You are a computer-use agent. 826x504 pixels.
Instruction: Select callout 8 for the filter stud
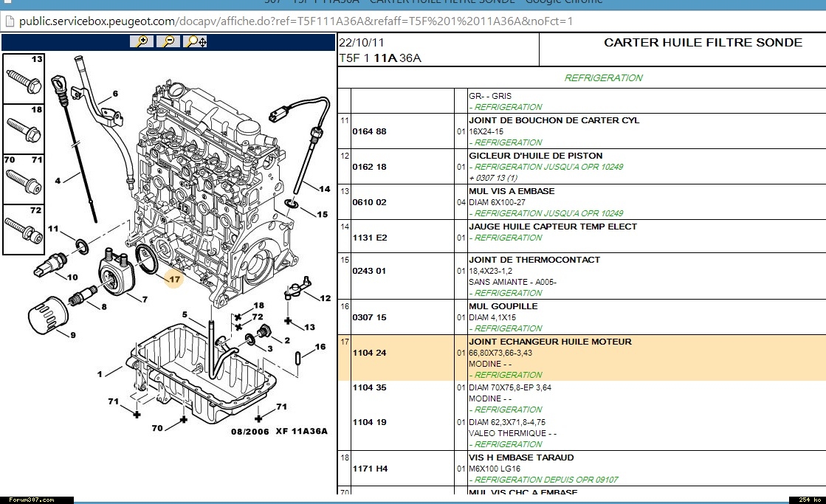tap(104, 306)
